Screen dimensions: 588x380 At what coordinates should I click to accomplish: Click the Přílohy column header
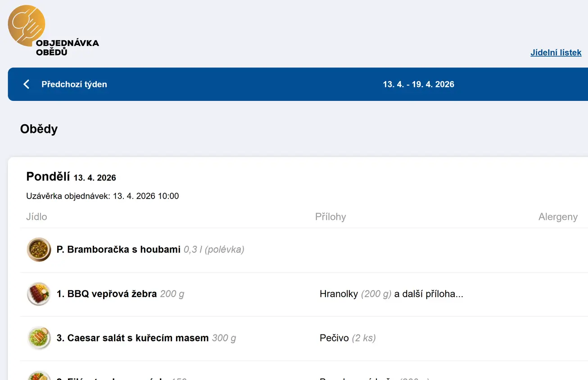point(330,217)
